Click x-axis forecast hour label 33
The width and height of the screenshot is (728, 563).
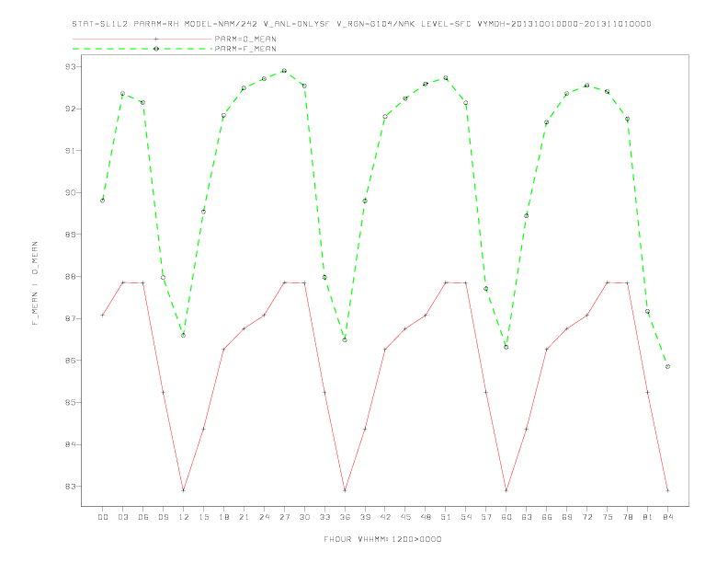pyautogui.click(x=325, y=517)
